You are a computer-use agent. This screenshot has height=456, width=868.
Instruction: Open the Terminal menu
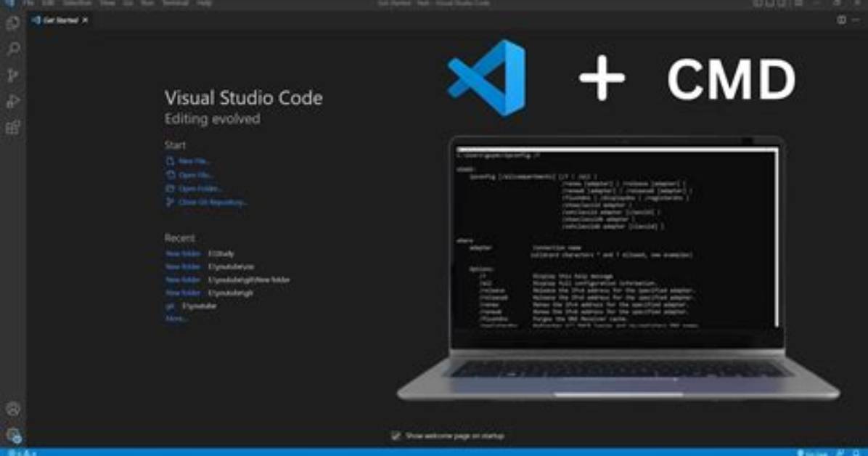pos(175,4)
